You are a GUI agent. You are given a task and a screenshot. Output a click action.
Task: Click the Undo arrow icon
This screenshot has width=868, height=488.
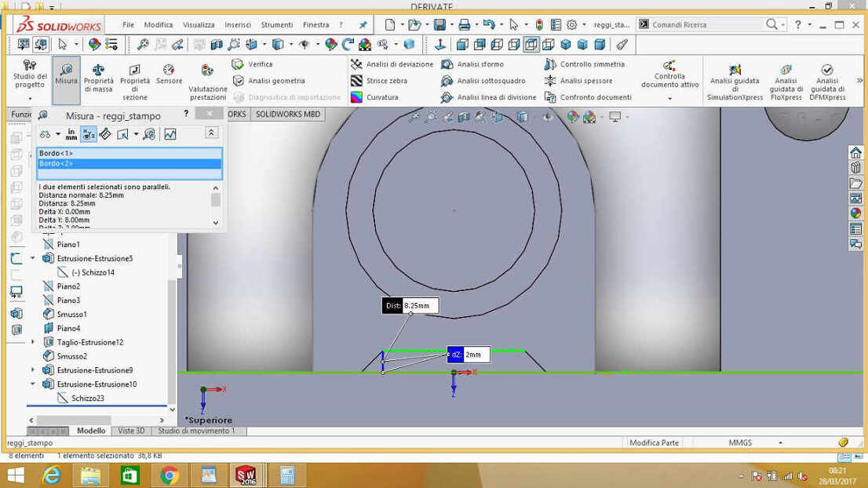click(x=489, y=24)
